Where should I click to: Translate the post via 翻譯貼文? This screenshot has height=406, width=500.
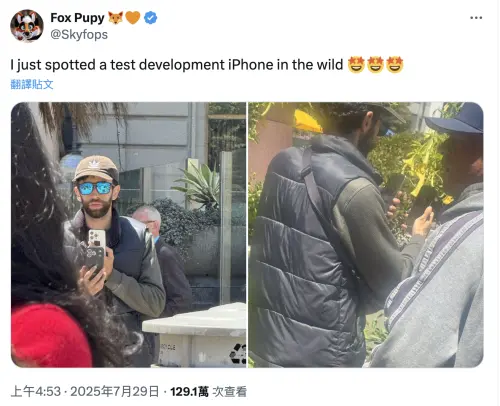pos(32,84)
